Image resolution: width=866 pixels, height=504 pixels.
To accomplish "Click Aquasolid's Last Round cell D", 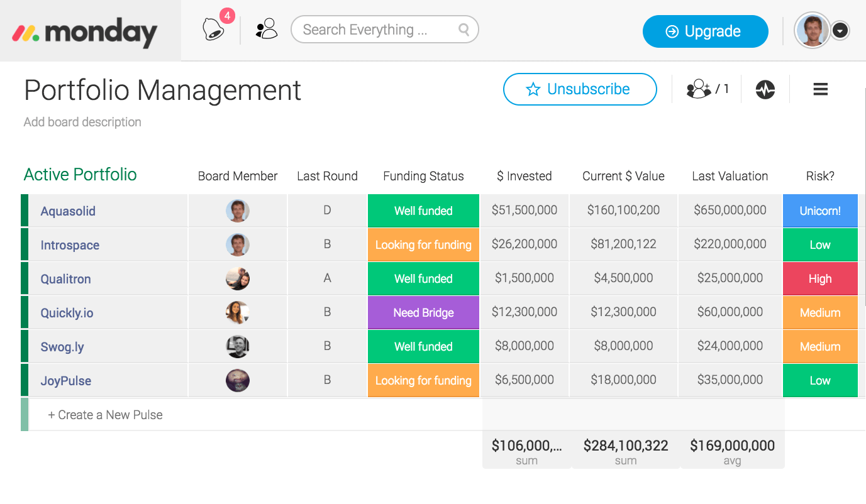I will click(x=327, y=211).
